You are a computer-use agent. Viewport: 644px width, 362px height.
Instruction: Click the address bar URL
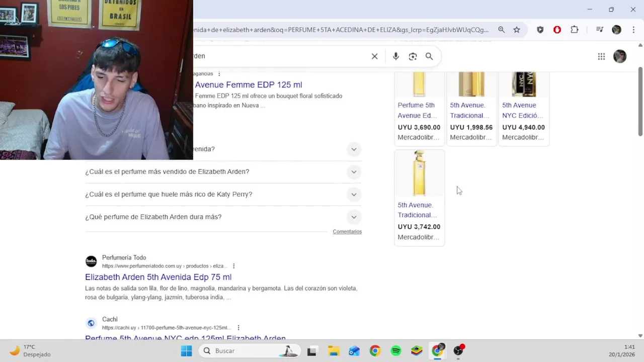coord(341,30)
